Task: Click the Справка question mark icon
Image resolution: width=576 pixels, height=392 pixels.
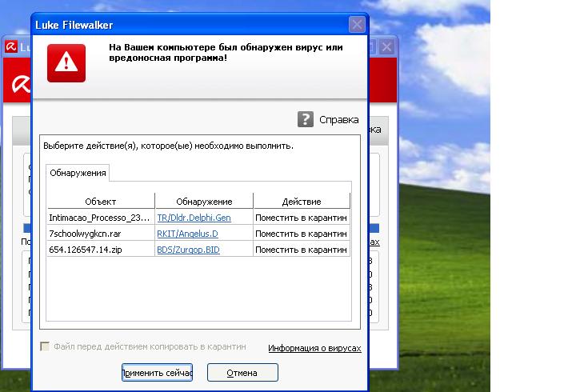Action: (x=305, y=119)
